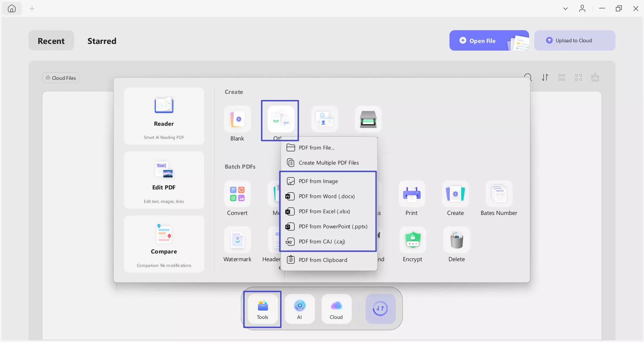Viewport: 644px width, 342px height.
Task: Expand the title bar dropdown arrow
Action: click(565, 8)
